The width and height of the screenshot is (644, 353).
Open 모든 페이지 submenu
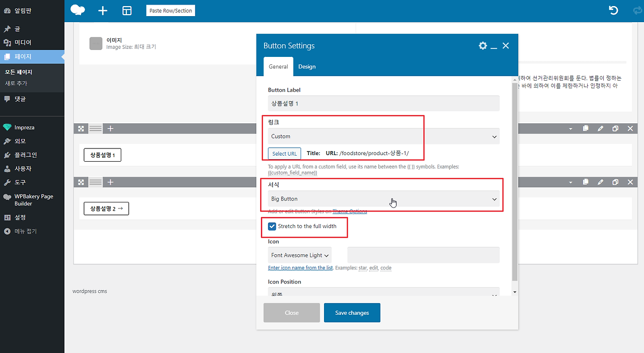pyautogui.click(x=19, y=72)
